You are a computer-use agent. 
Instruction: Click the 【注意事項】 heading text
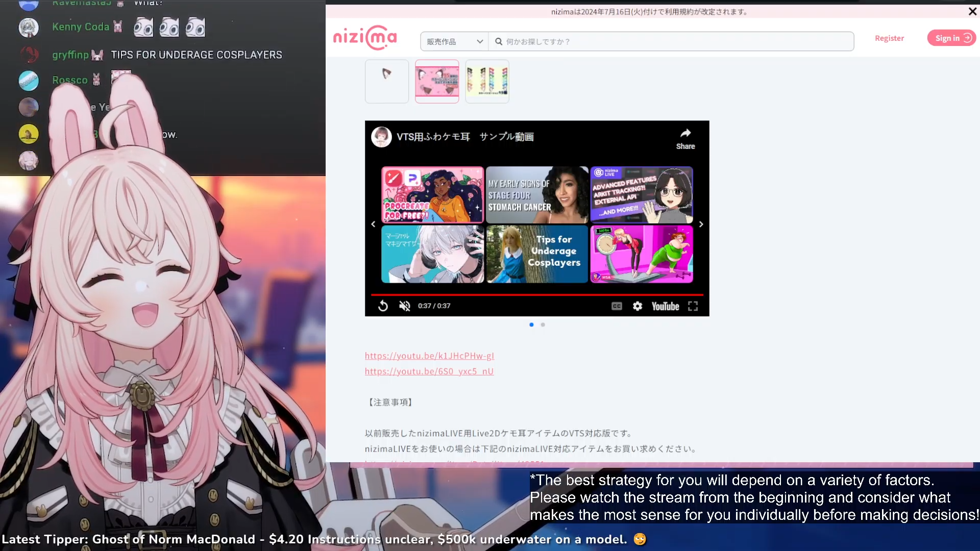click(390, 402)
